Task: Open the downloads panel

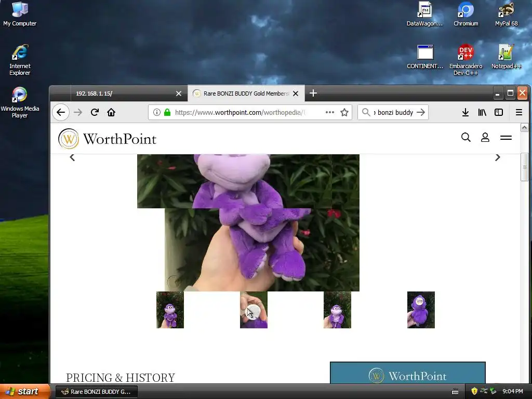Action: click(x=465, y=112)
